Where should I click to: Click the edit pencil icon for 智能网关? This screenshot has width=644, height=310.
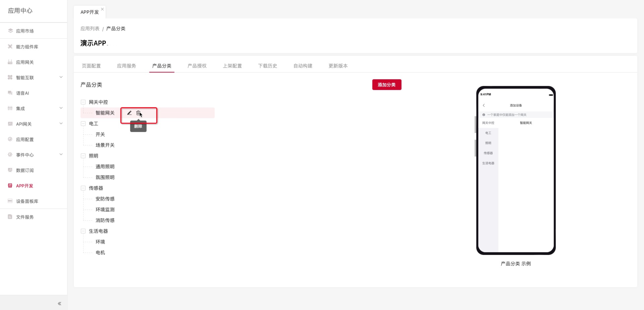point(129,113)
